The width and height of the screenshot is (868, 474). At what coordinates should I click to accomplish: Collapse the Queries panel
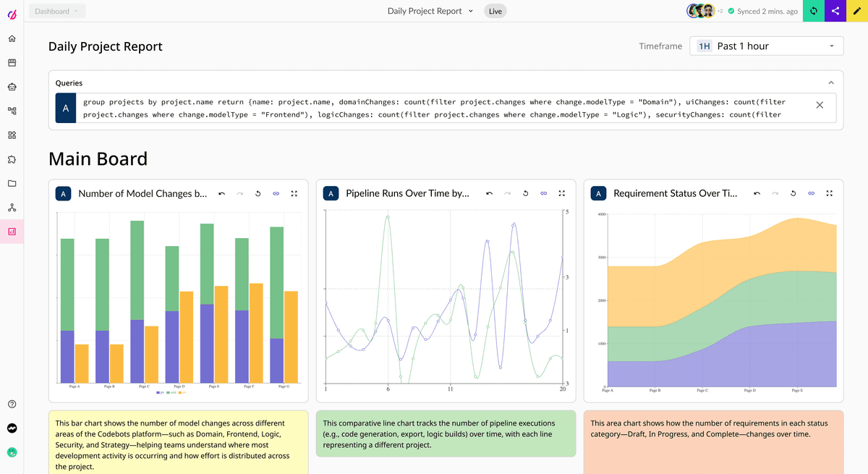(831, 83)
